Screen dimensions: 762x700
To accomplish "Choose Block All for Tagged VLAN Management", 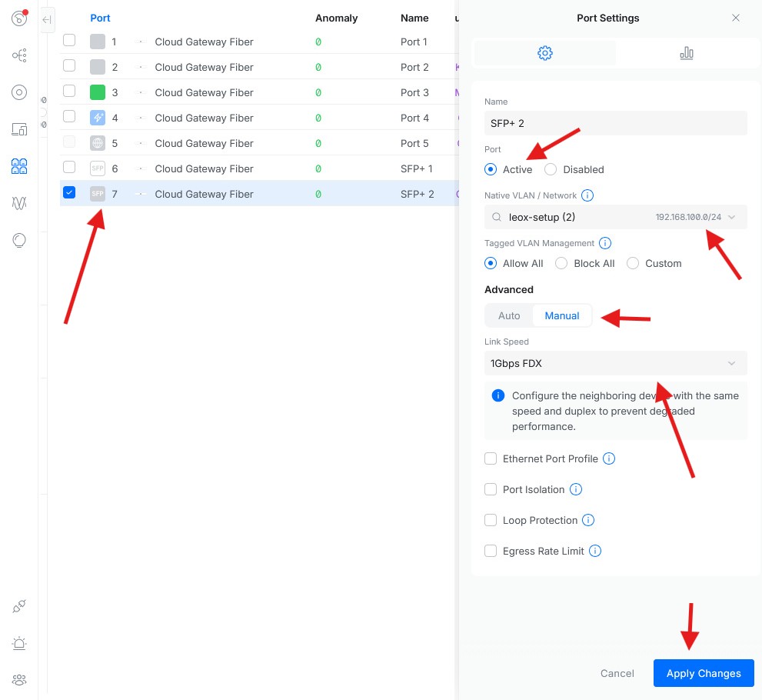I will coord(561,263).
